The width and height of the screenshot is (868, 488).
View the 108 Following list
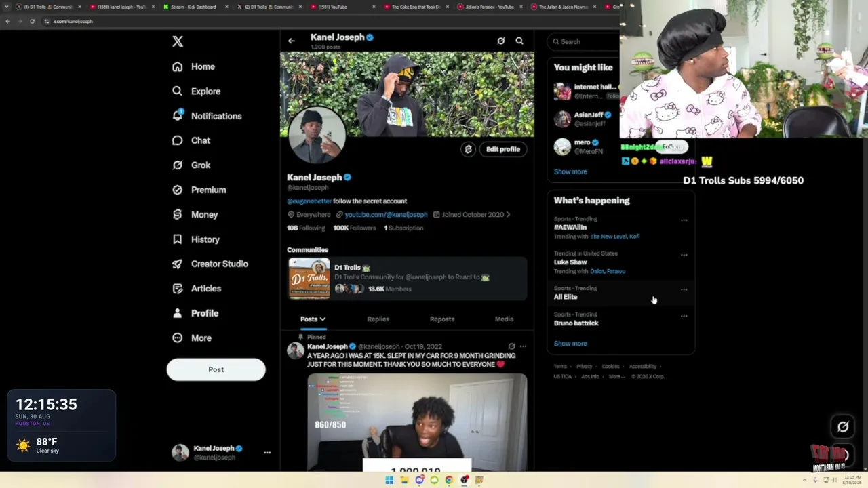coord(306,228)
